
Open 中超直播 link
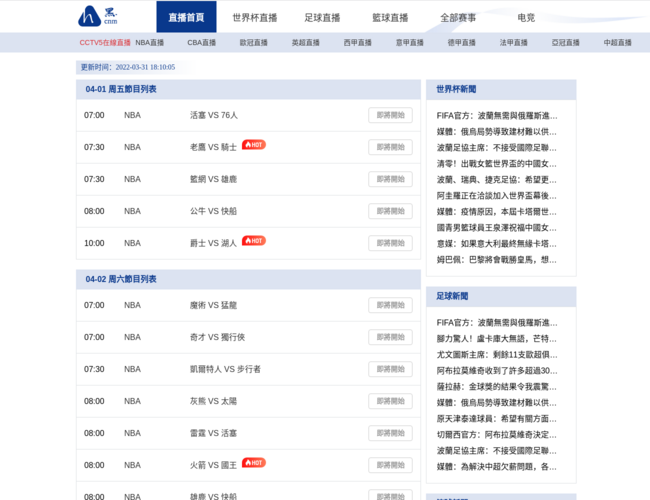(618, 43)
